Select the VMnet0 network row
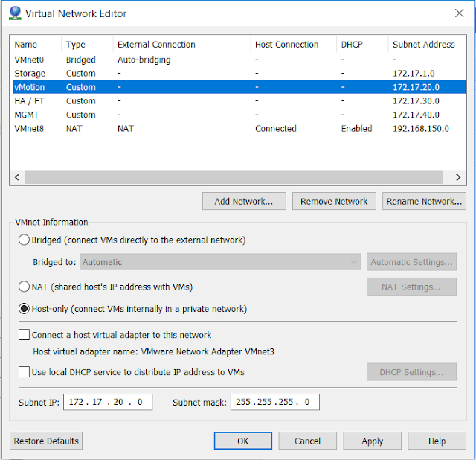Viewport: 476px width, 460px height. pyautogui.click(x=239, y=60)
